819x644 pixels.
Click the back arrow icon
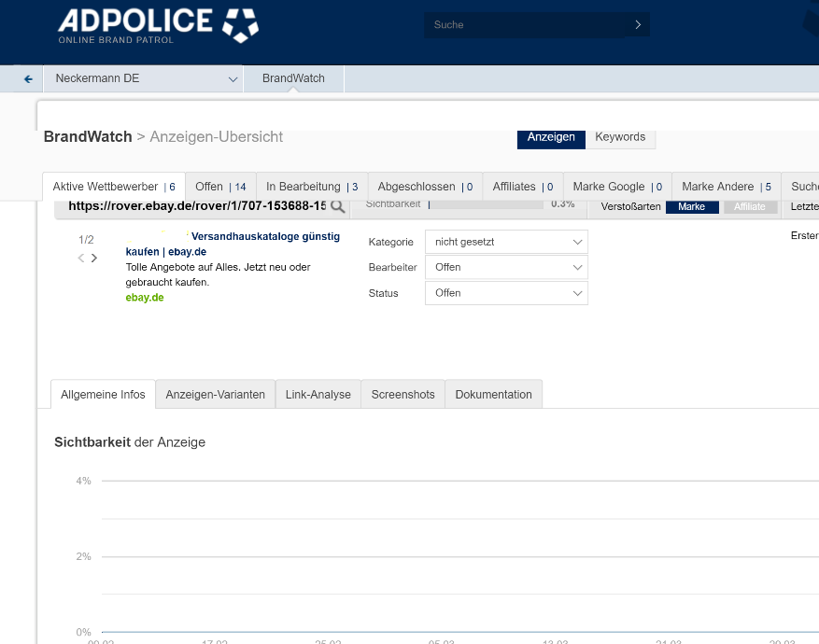[28, 79]
